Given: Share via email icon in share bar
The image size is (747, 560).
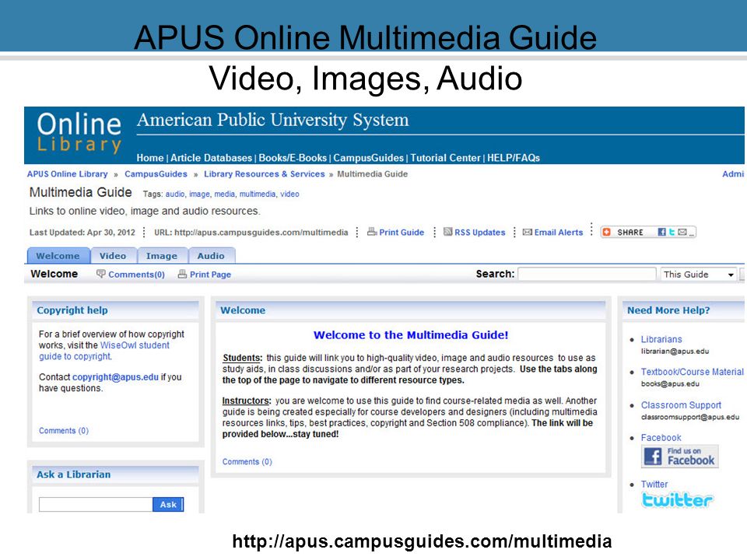Looking at the screenshot, I should pyautogui.click(x=682, y=232).
